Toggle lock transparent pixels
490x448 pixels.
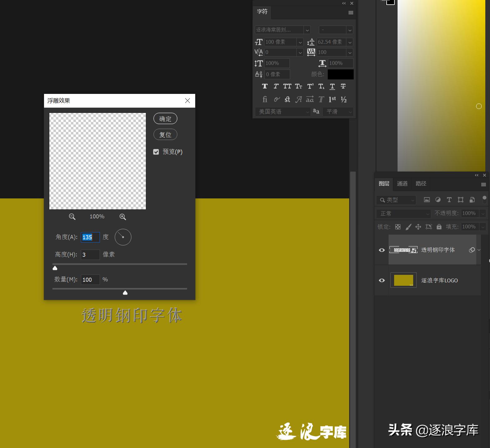398,227
